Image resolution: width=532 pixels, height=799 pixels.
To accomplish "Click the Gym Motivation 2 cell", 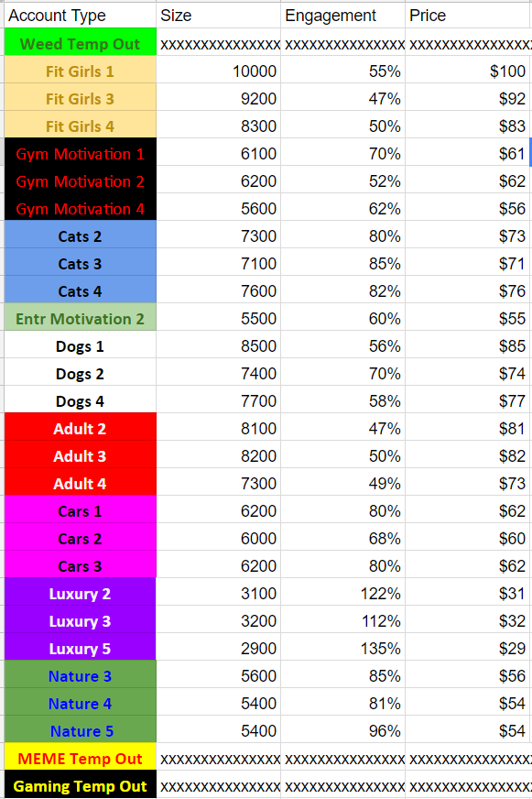I will [x=81, y=180].
